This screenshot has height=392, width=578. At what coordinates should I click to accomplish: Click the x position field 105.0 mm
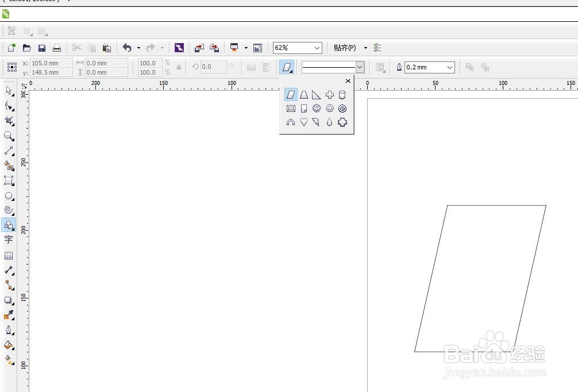point(51,63)
